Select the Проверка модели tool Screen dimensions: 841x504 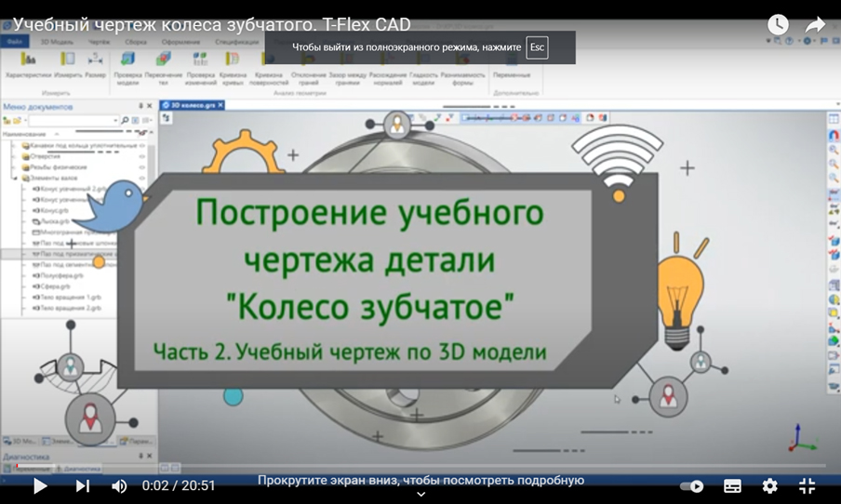coord(127,63)
